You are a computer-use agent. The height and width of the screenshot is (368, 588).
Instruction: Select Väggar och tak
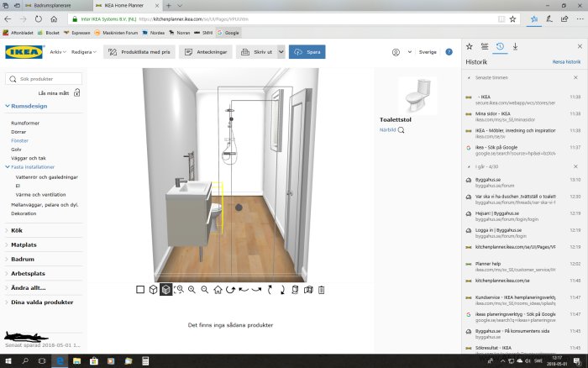28,158
